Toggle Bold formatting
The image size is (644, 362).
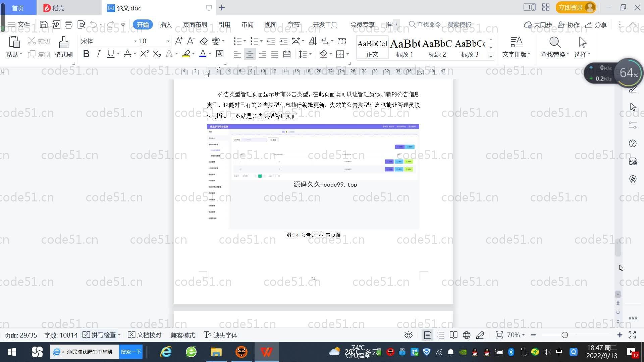[x=86, y=54]
